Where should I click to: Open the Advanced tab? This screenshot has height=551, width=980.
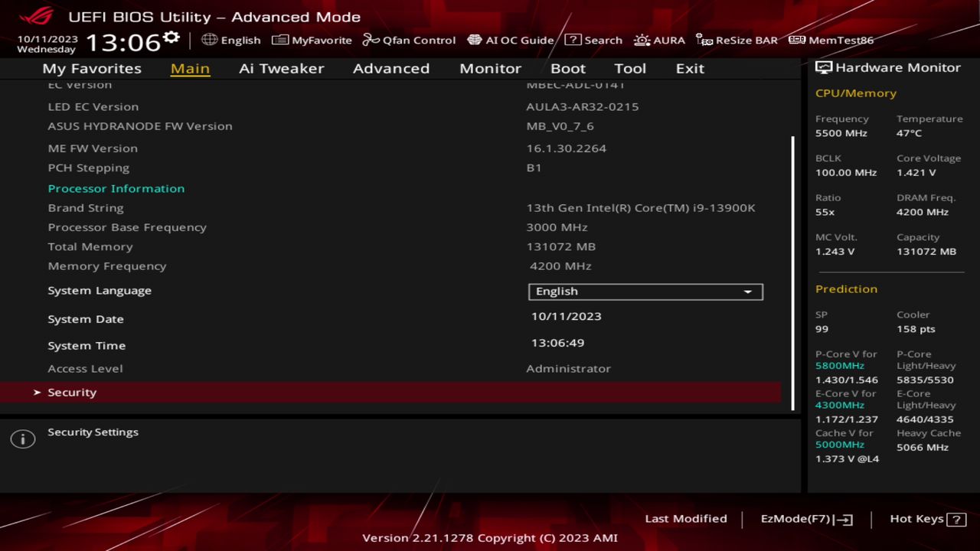click(390, 68)
